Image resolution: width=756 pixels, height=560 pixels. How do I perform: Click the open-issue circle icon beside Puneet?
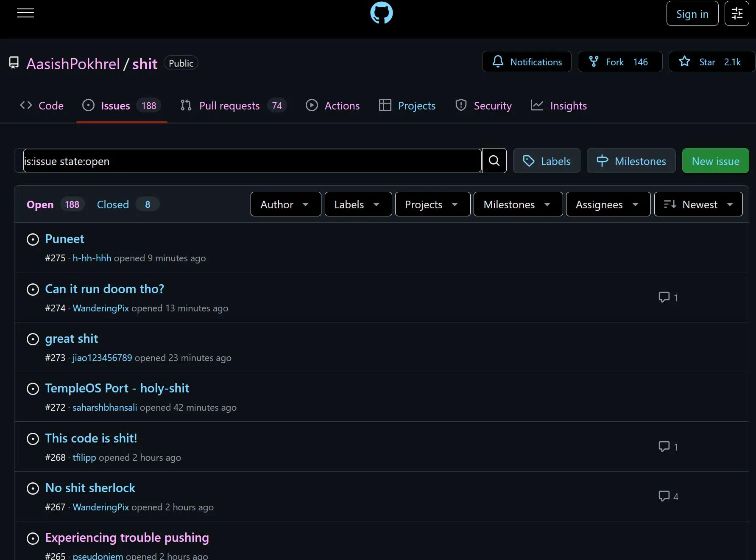tap(33, 239)
